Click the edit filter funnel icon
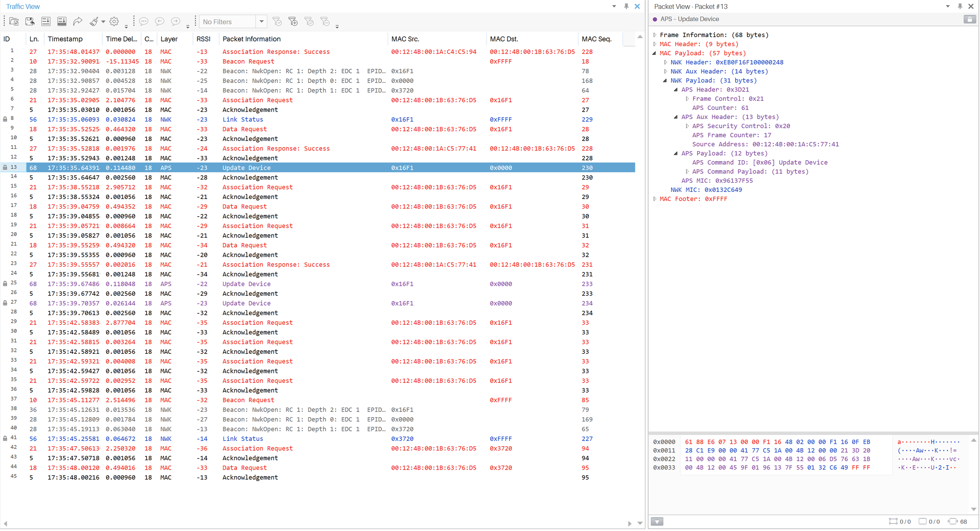 [x=309, y=21]
